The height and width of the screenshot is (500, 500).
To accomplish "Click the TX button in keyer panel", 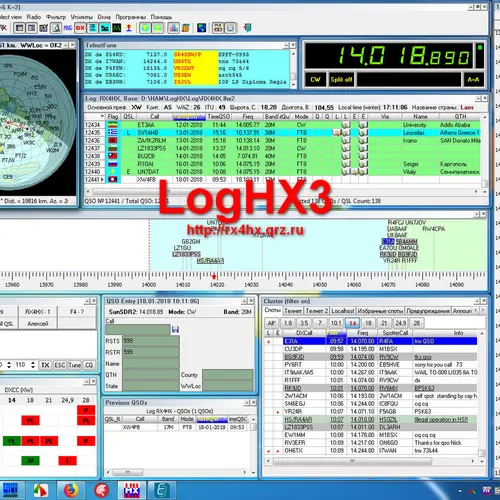I will pyautogui.click(x=45, y=365).
